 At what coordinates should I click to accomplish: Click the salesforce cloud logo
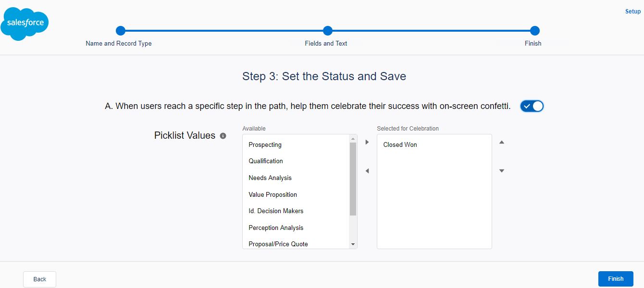25,23
